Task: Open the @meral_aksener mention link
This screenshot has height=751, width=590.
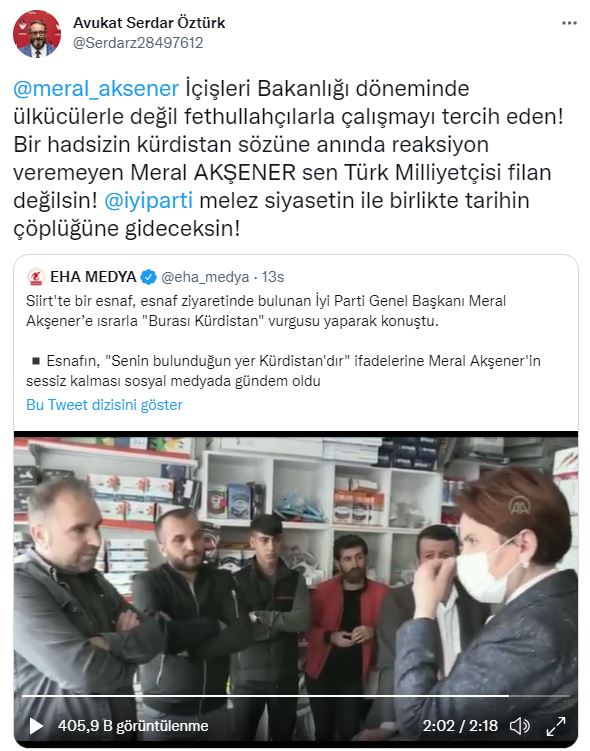Action: 96,89
